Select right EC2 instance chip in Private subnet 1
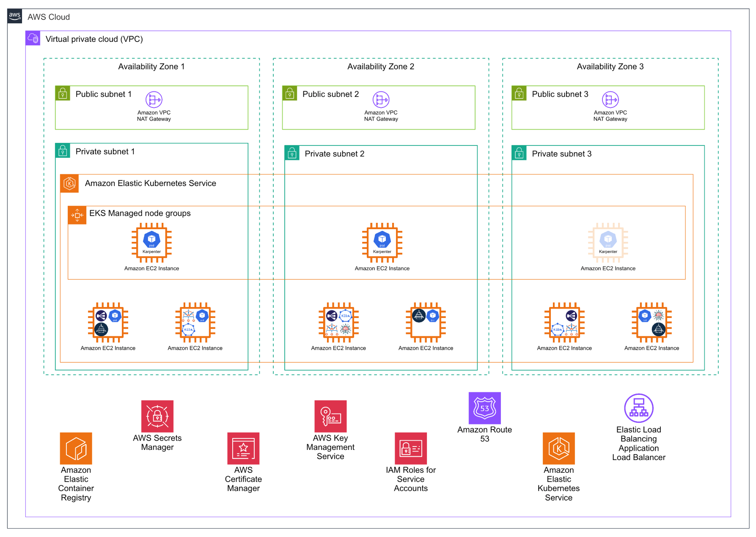The image size is (756, 537). [x=195, y=322]
